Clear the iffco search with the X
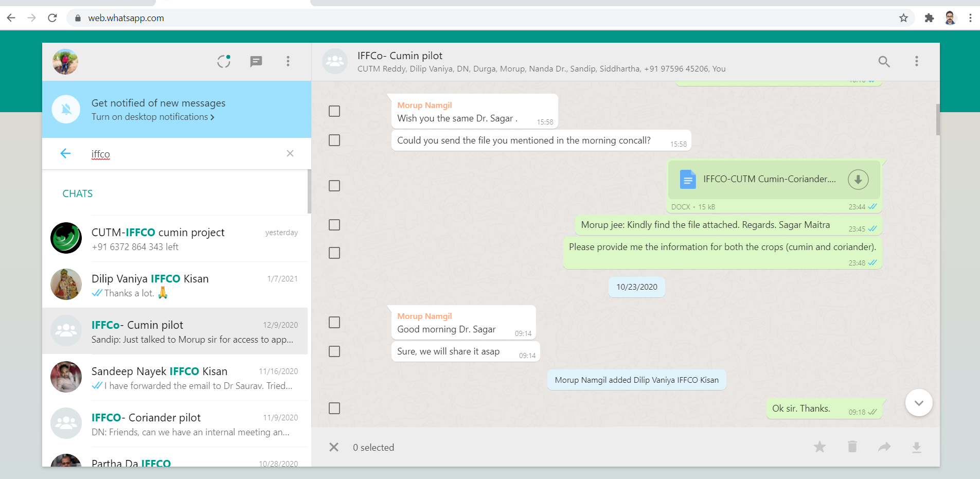Image resolution: width=980 pixels, height=479 pixels. [x=290, y=153]
